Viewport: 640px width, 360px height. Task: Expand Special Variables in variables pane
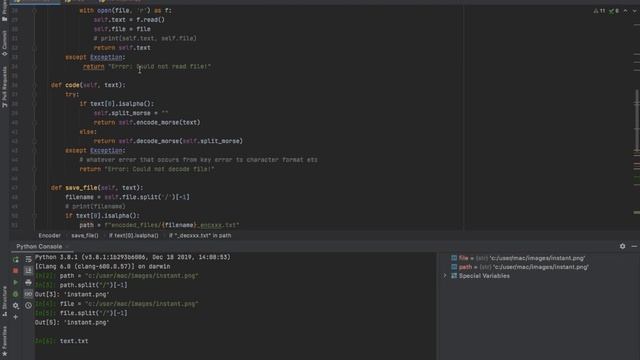(445, 276)
